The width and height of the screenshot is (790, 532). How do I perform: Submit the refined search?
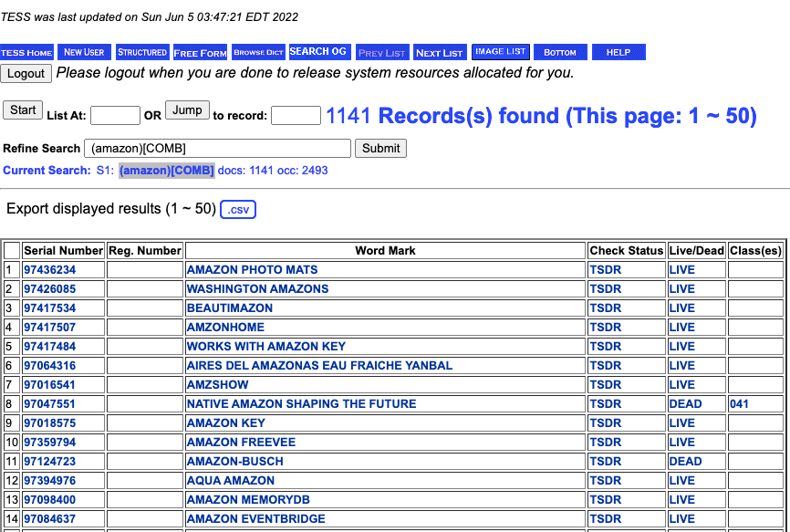click(380, 148)
